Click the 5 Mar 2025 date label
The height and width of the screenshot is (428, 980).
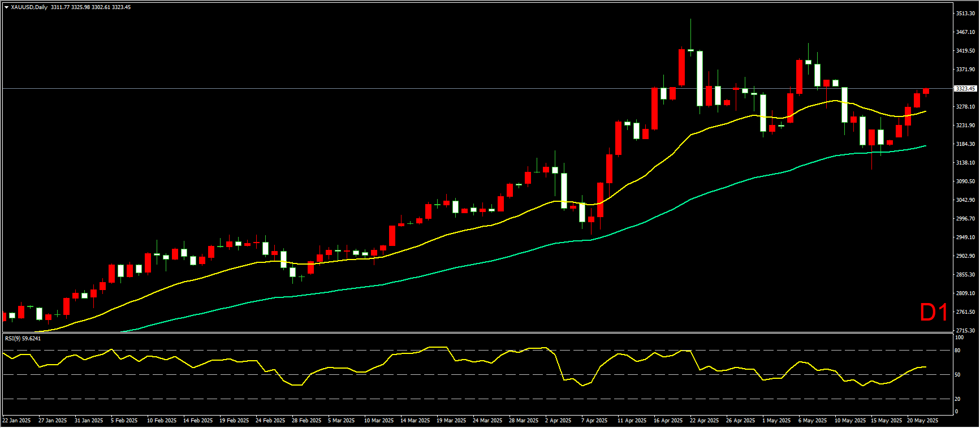click(342, 421)
